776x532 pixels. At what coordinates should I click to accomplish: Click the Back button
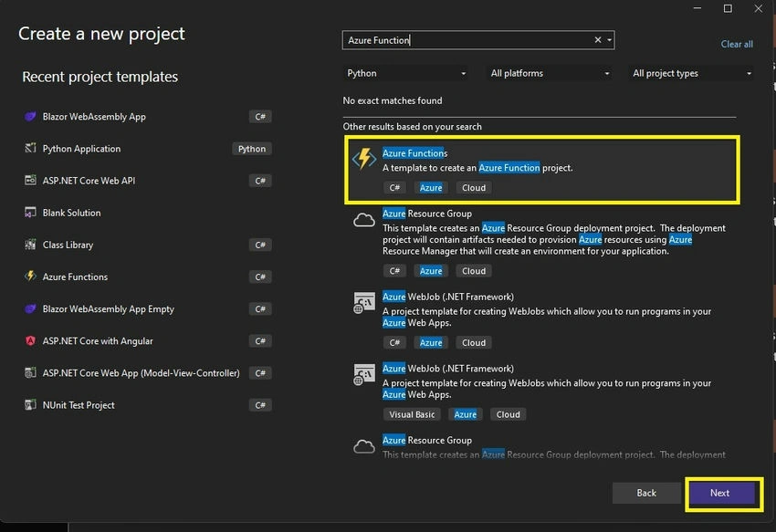click(x=645, y=493)
